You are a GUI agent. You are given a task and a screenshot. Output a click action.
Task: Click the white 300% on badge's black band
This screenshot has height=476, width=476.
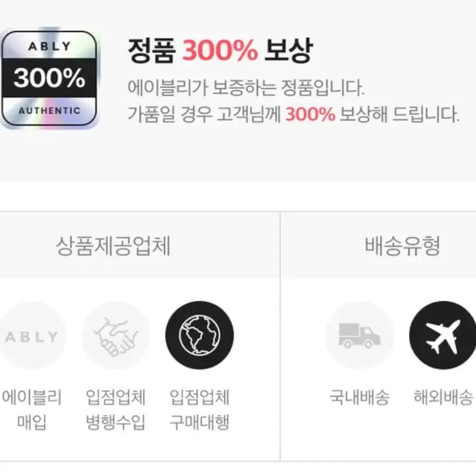[49, 78]
